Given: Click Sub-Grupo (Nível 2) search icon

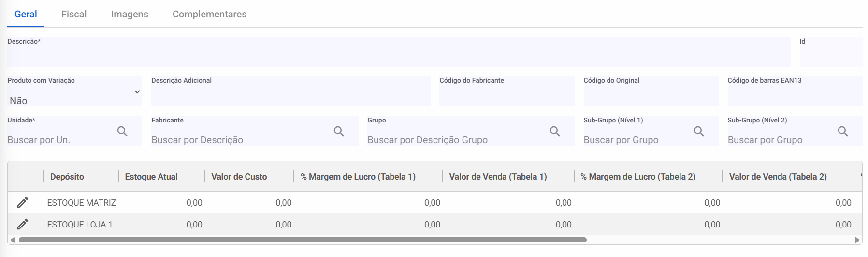Looking at the screenshot, I should point(843,132).
